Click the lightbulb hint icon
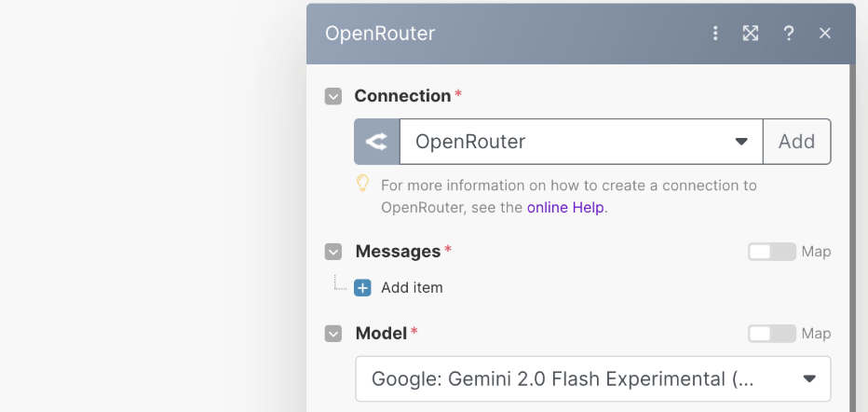868x412 pixels. [363, 185]
